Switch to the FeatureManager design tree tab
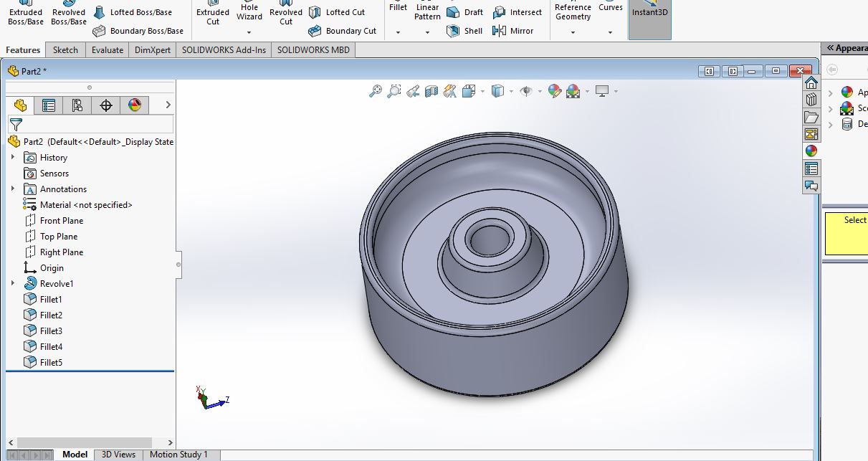Viewport: 868px width, 461px height. coord(20,105)
